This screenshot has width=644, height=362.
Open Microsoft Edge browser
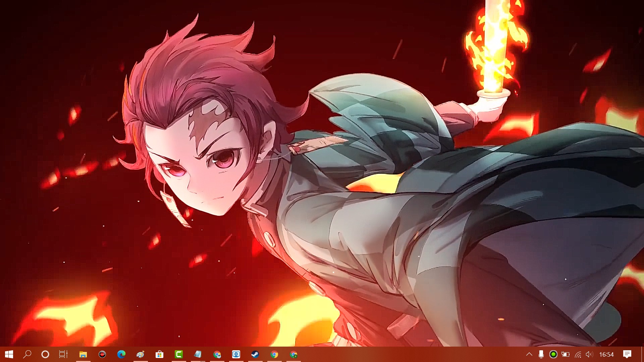pos(121,354)
